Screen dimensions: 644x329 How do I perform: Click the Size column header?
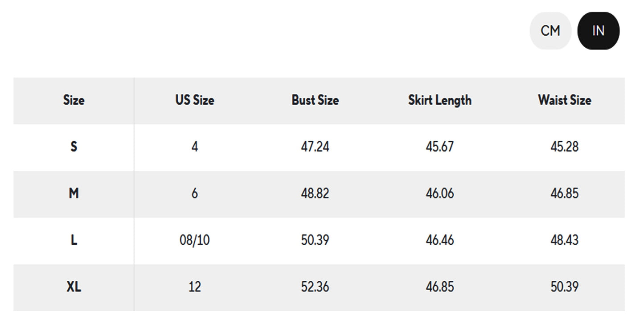click(74, 100)
